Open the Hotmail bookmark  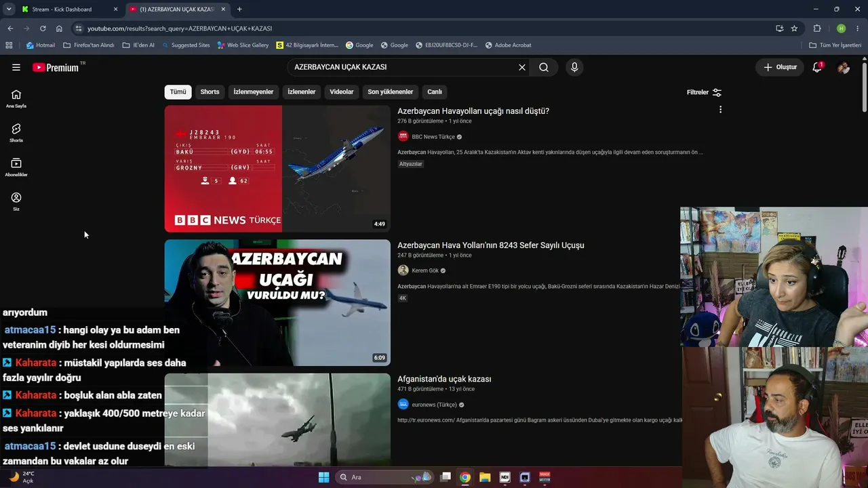[41, 45]
